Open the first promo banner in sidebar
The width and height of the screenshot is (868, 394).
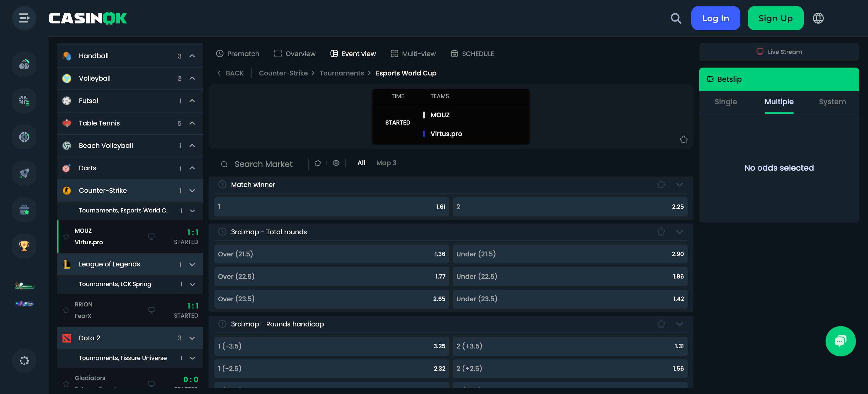pyautogui.click(x=24, y=286)
